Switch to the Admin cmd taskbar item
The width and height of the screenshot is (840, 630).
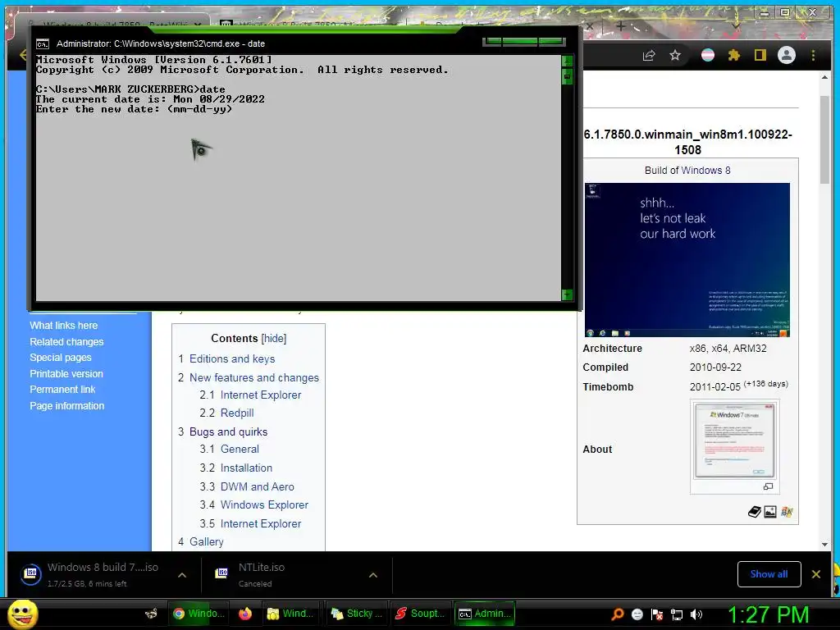485,614
